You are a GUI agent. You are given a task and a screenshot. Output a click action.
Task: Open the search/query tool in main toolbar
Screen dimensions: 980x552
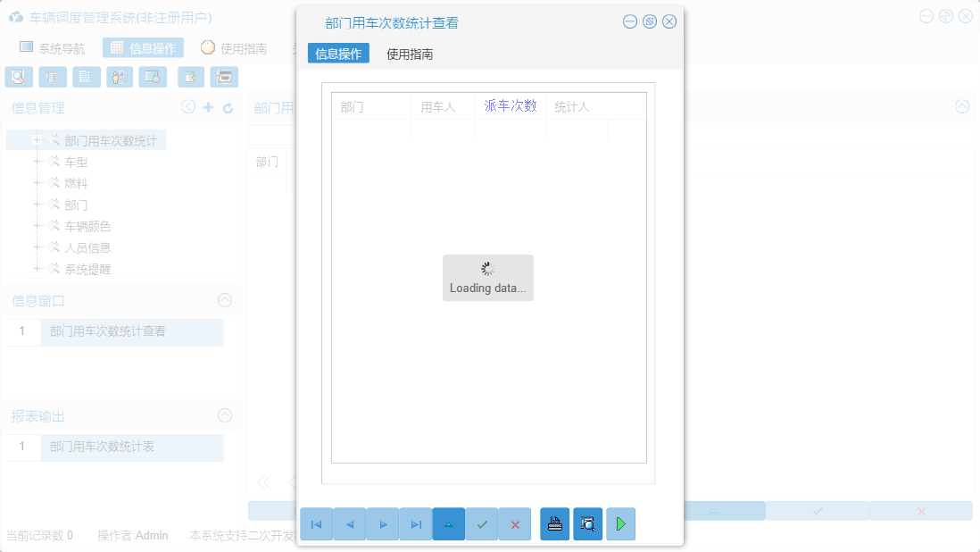click(x=18, y=77)
